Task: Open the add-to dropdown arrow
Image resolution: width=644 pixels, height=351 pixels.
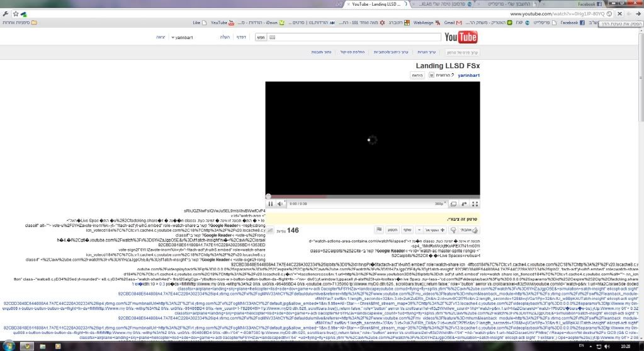Action: tap(419, 230)
